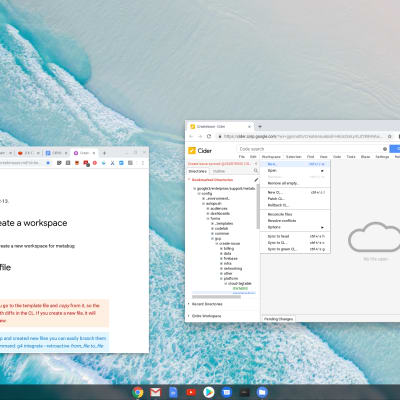Open the Edit menu in Cider
This screenshot has width=400, height=400.
253,157
